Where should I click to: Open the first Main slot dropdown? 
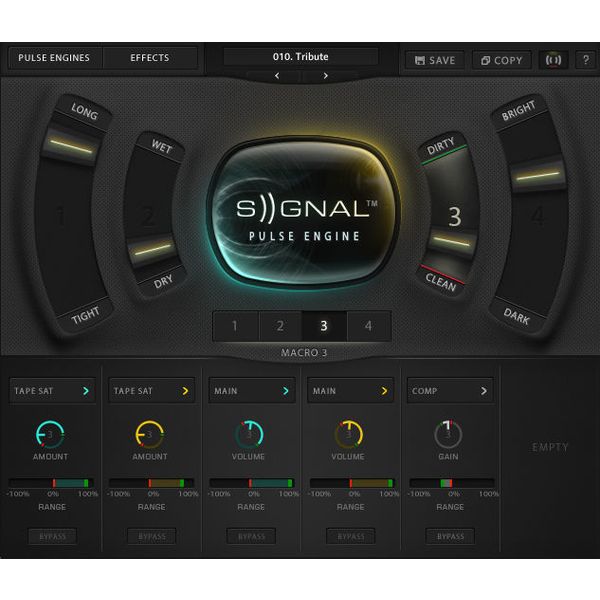(252, 391)
